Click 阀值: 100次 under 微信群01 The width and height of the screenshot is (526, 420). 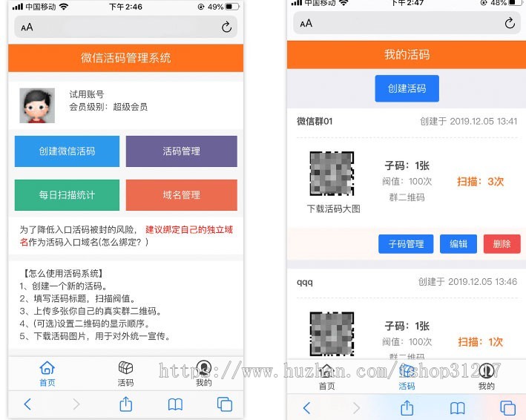(x=407, y=182)
